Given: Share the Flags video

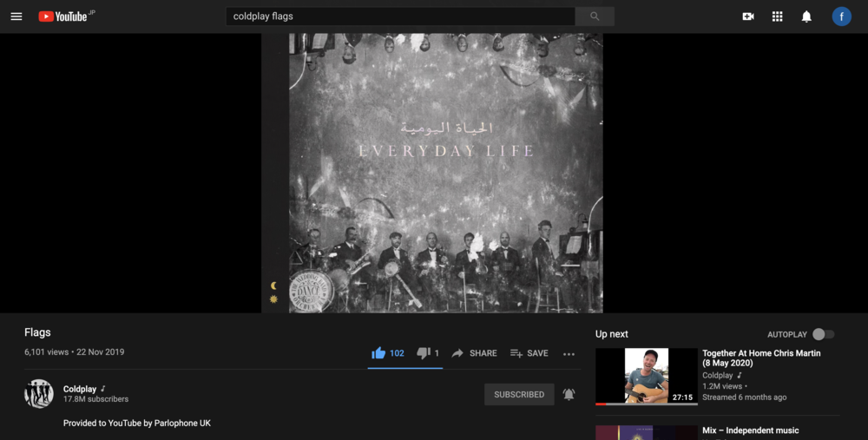Looking at the screenshot, I should point(475,353).
